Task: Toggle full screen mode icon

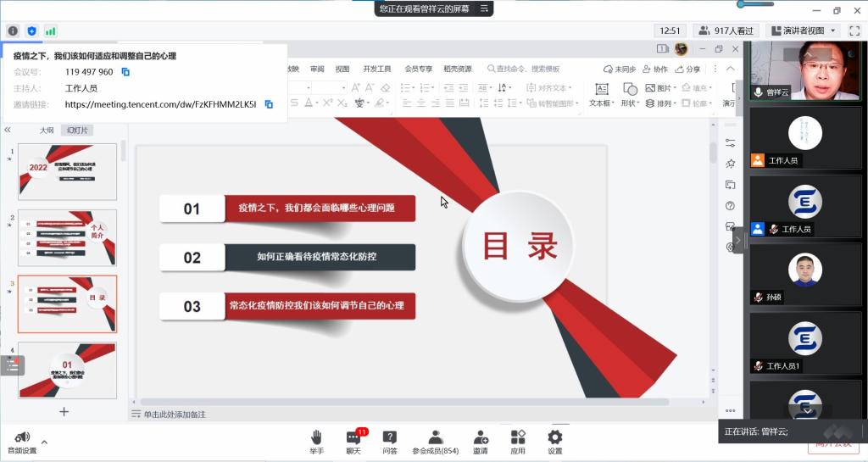Action: [x=853, y=31]
